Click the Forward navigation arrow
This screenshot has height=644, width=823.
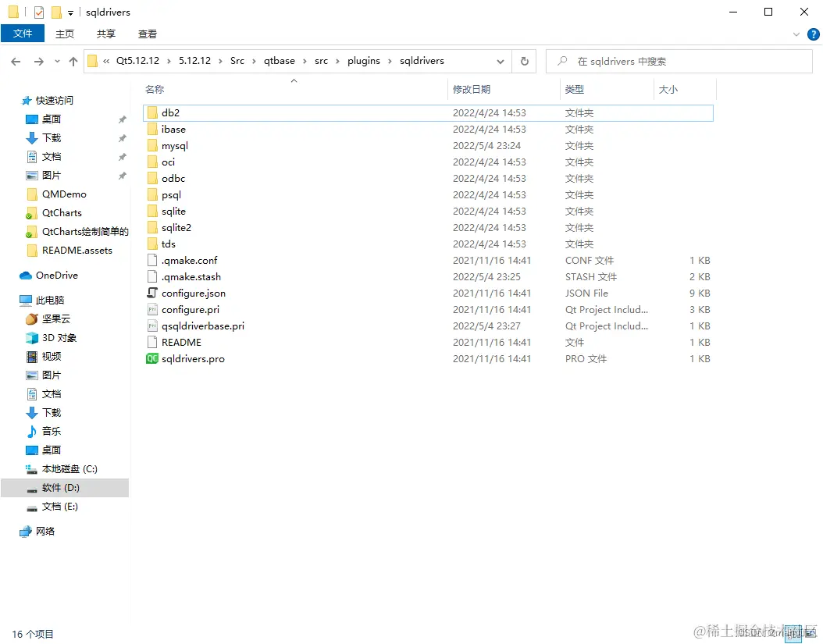(38, 62)
